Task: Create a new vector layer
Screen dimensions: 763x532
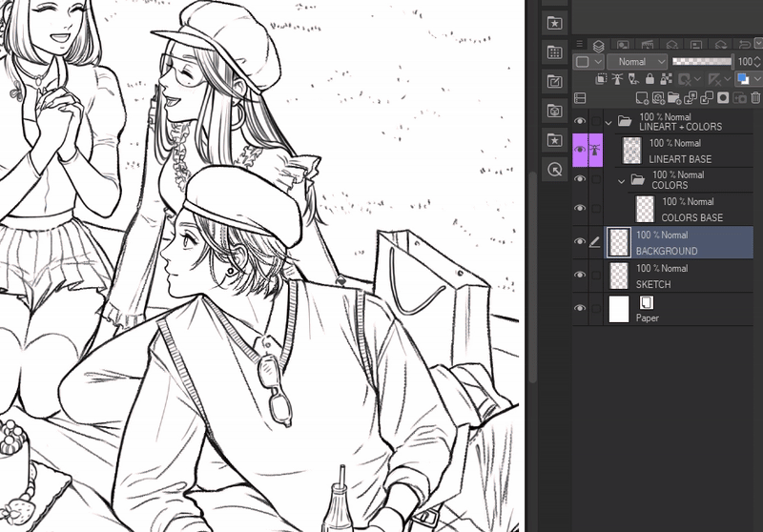Action: point(658,98)
